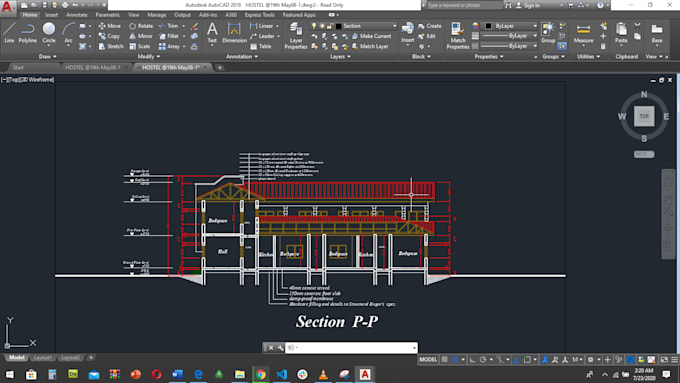Toggle ortho mode in status bar
Image resolution: width=680 pixels, height=383 pixels.
[472, 360]
